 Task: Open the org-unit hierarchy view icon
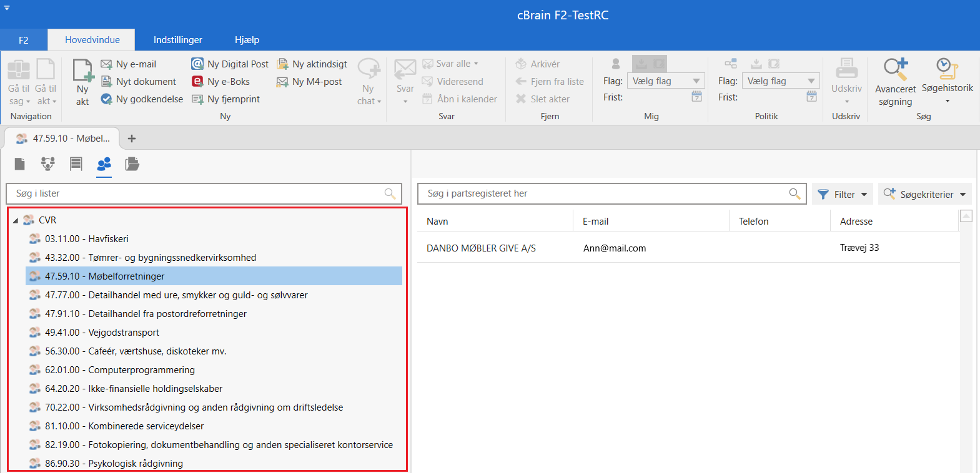(48, 164)
